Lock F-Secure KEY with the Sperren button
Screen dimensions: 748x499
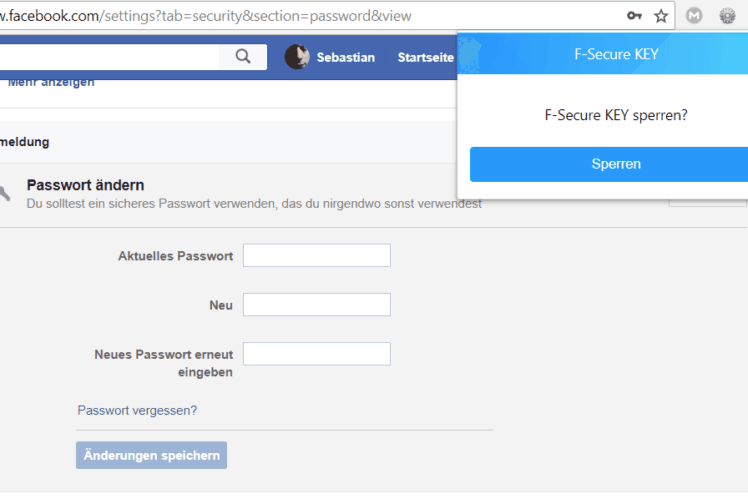(609, 164)
